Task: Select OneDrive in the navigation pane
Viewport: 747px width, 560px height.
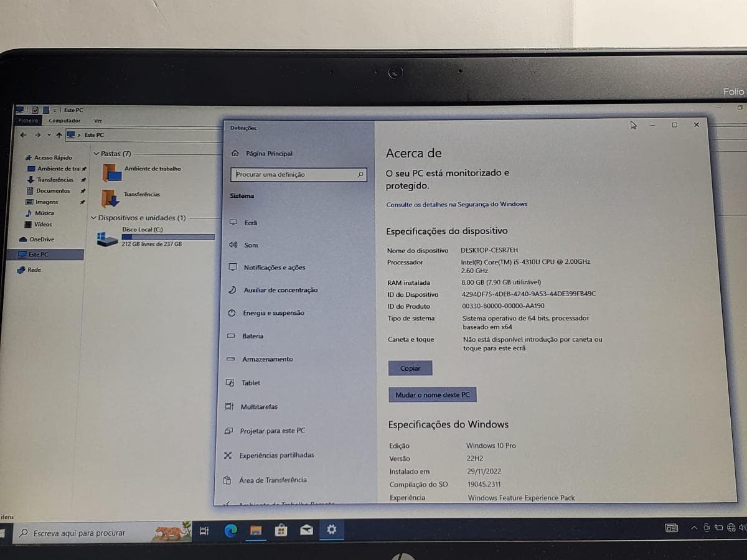Action: tap(37, 240)
